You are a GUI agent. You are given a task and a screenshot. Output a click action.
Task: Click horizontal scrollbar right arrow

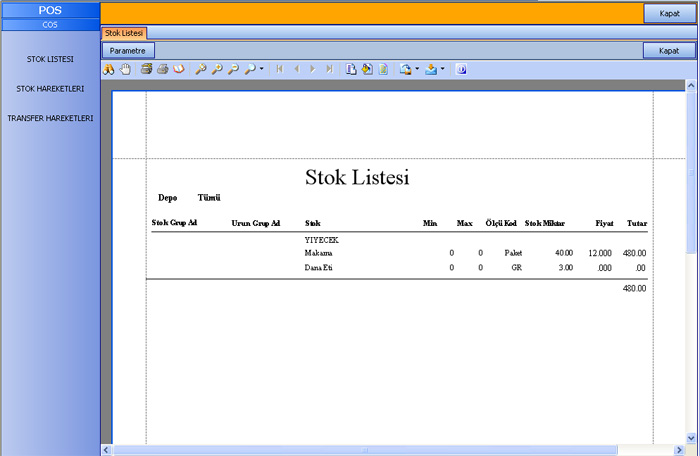tap(679, 450)
